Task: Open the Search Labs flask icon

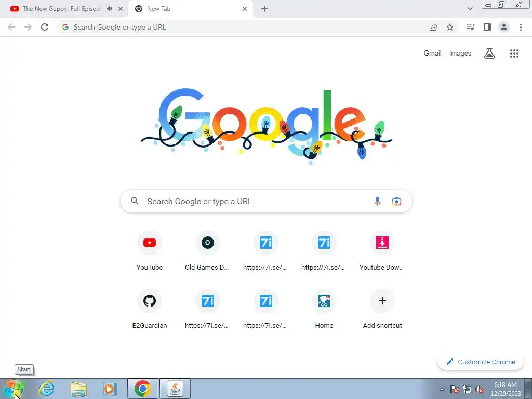Action: point(489,54)
